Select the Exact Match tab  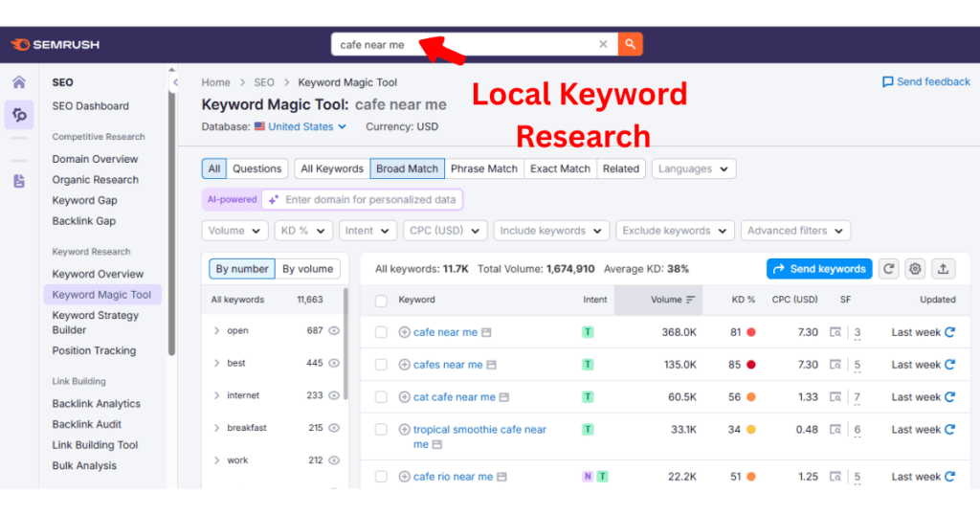pos(560,168)
